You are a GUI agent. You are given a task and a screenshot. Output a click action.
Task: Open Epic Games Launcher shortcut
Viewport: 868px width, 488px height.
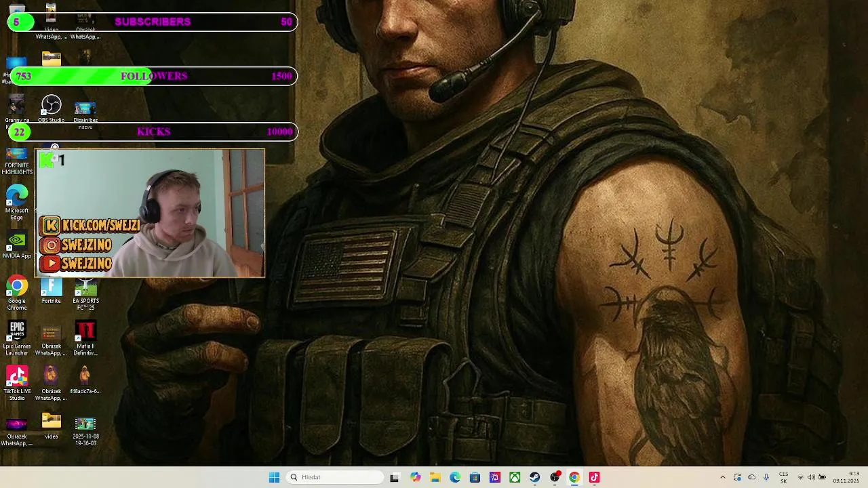pos(17,338)
